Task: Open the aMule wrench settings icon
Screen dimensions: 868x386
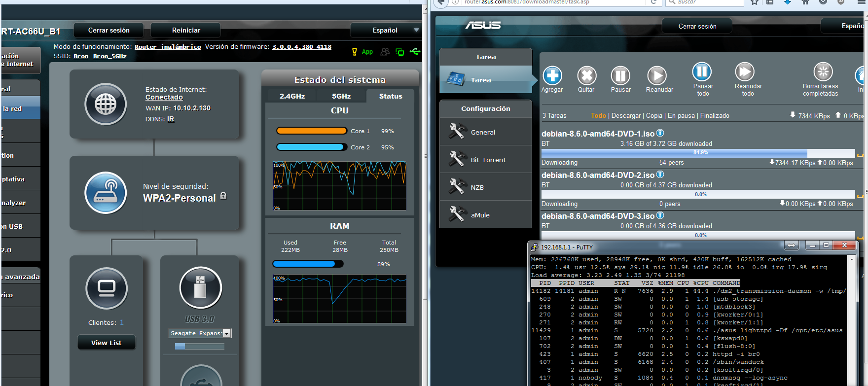Action: pyautogui.click(x=457, y=214)
